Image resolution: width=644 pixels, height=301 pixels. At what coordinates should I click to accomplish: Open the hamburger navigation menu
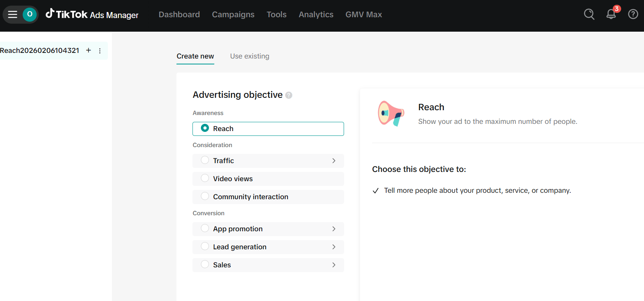point(12,14)
